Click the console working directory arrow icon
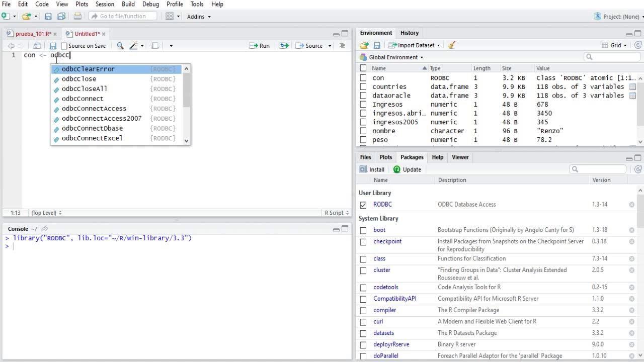The width and height of the screenshot is (644, 362). coord(44,229)
